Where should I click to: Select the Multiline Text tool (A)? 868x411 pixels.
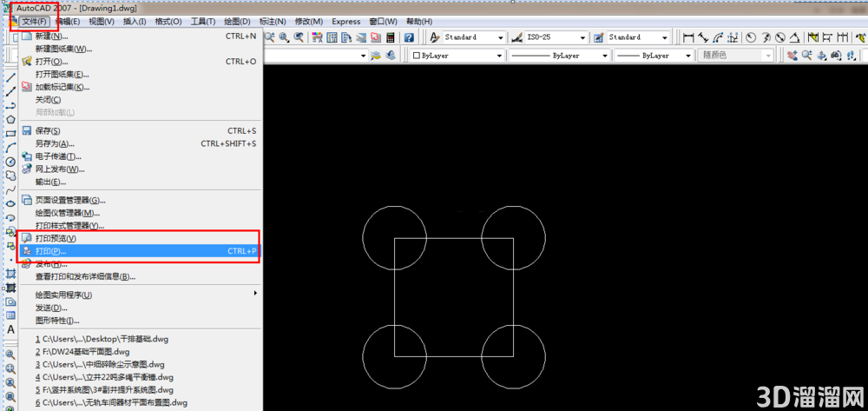(x=10, y=329)
